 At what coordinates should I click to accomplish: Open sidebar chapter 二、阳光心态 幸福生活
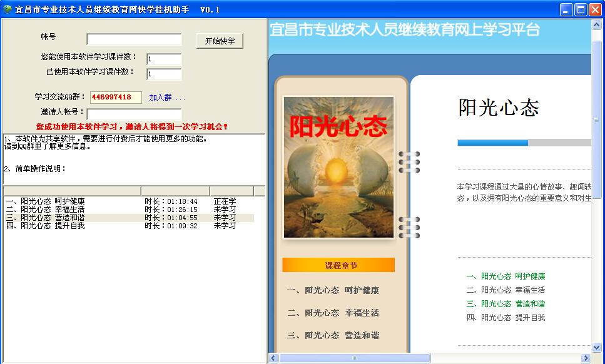[333, 313]
